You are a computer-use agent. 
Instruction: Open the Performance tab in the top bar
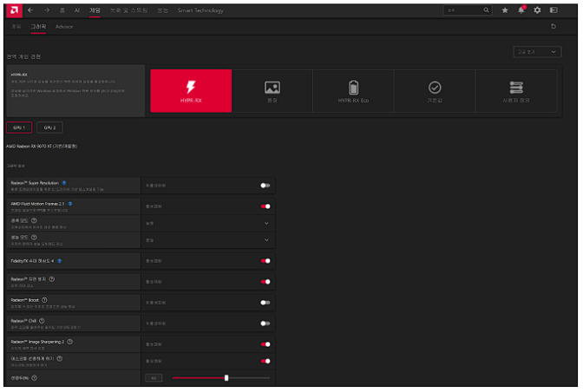click(x=162, y=10)
